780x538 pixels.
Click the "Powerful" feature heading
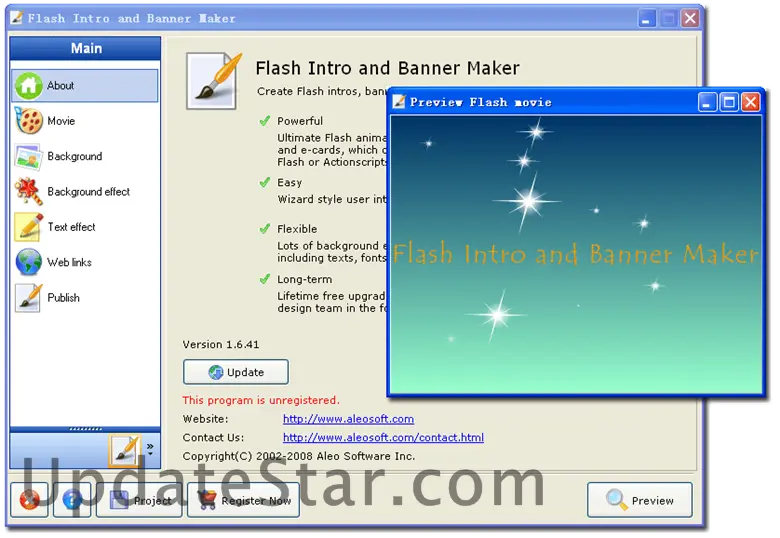pyautogui.click(x=300, y=121)
